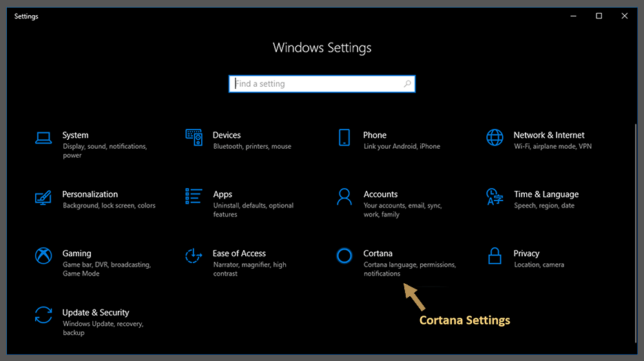This screenshot has height=361, width=644.
Task: Click the Apps title text
Action: click(x=222, y=194)
